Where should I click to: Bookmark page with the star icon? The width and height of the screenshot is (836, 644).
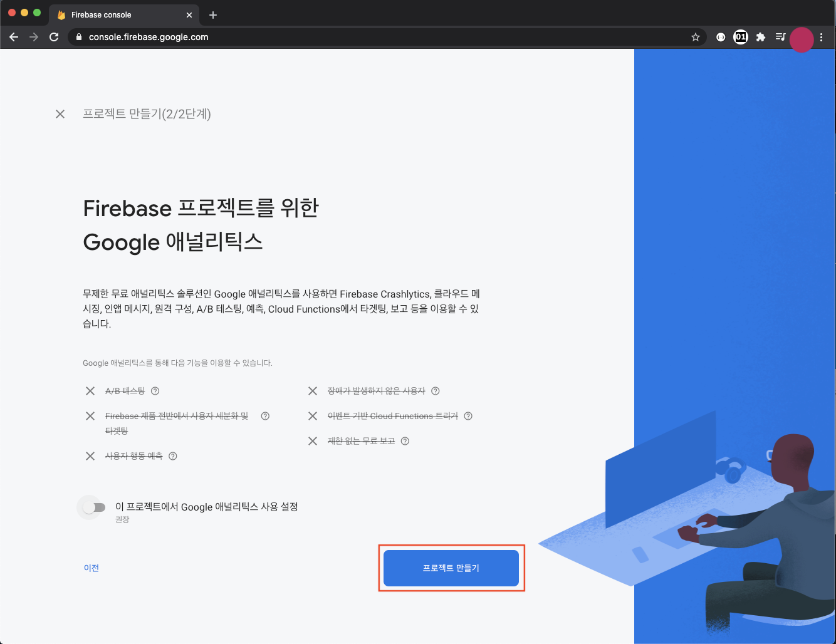point(696,37)
